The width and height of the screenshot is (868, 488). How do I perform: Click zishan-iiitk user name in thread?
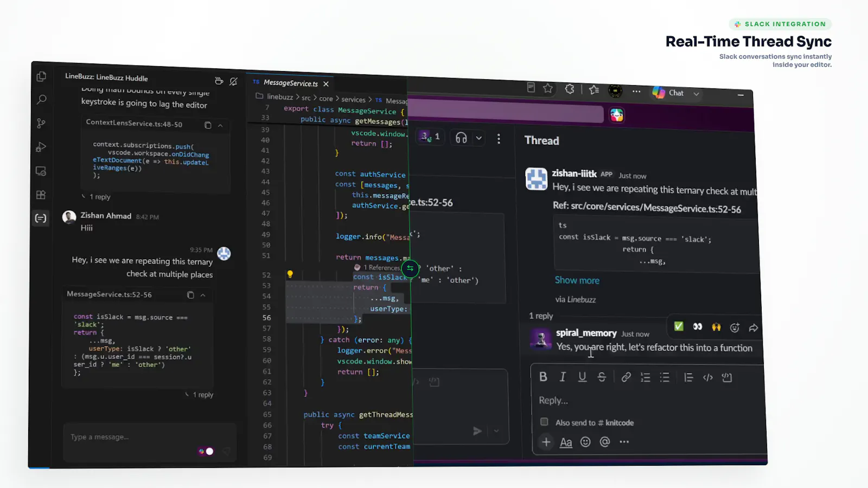click(574, 174)
